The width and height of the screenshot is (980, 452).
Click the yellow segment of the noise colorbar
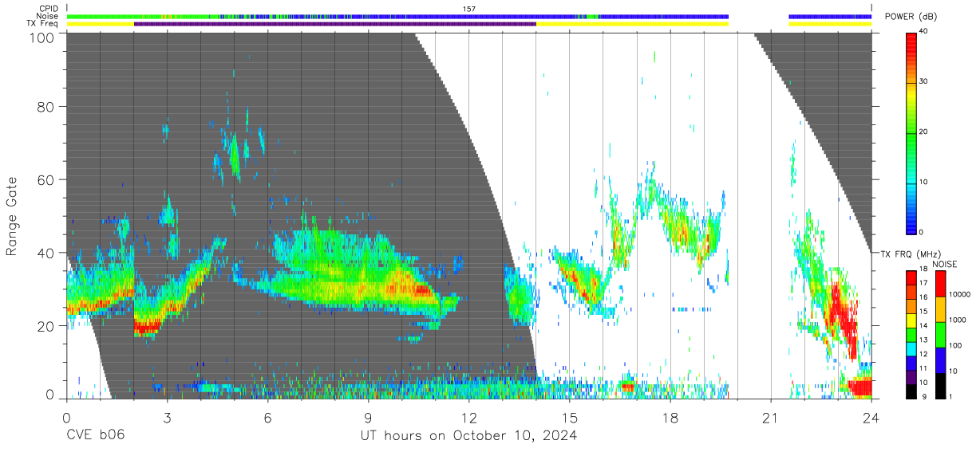click(x=940, y=309)
